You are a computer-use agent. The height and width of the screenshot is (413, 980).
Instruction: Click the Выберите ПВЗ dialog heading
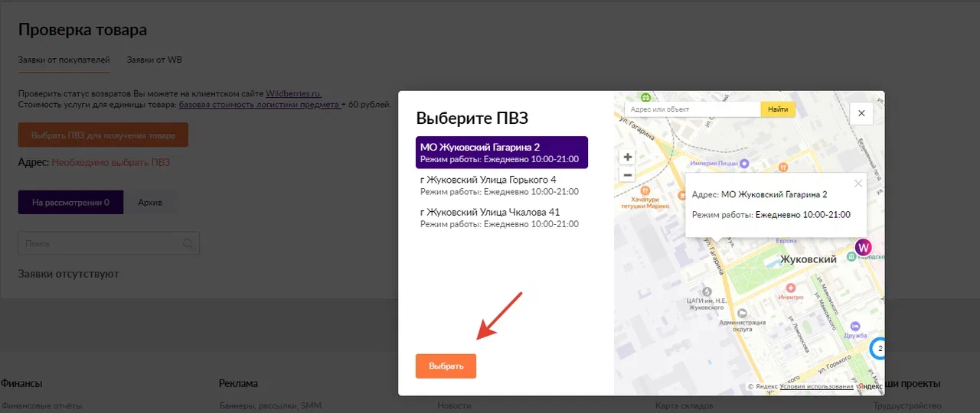pyautogui.click(x=472, y=118)
